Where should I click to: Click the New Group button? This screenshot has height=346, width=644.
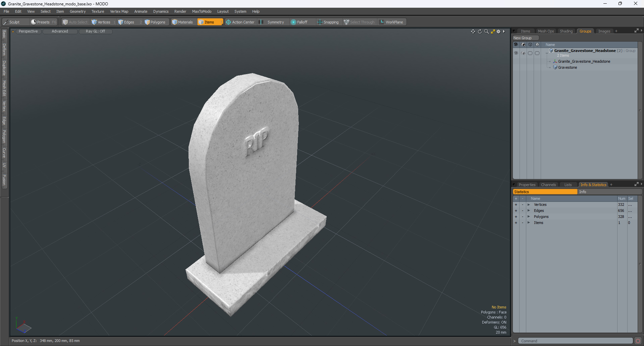(525, 38)
